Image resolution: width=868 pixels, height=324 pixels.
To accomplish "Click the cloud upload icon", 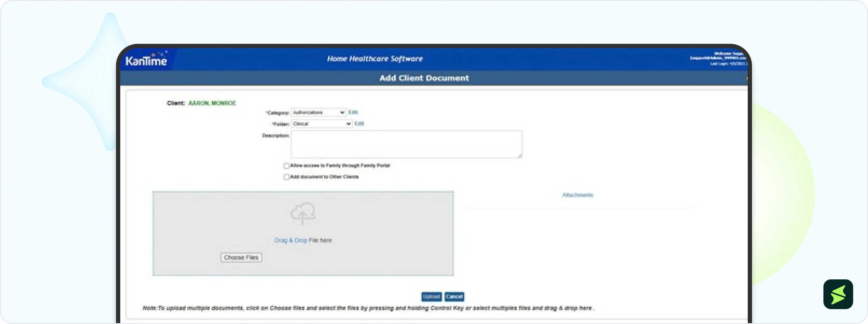I will tap(303, 213).
